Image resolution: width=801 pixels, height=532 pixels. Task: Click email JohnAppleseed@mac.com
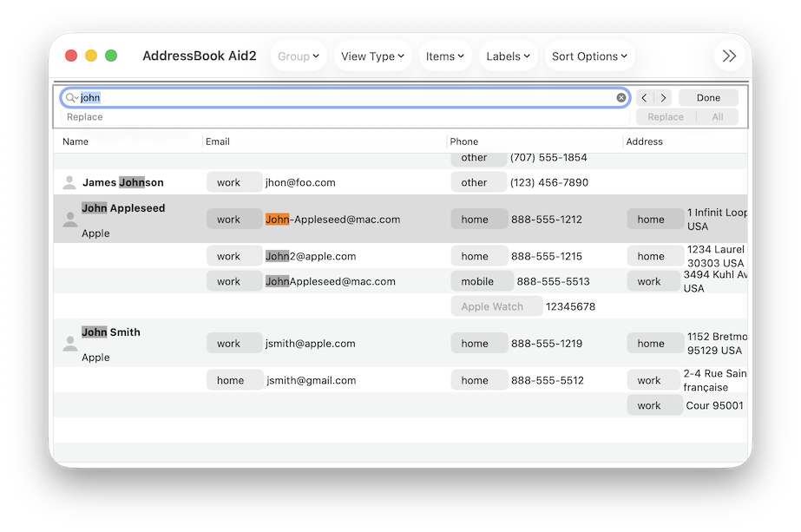tap(330, 281)
